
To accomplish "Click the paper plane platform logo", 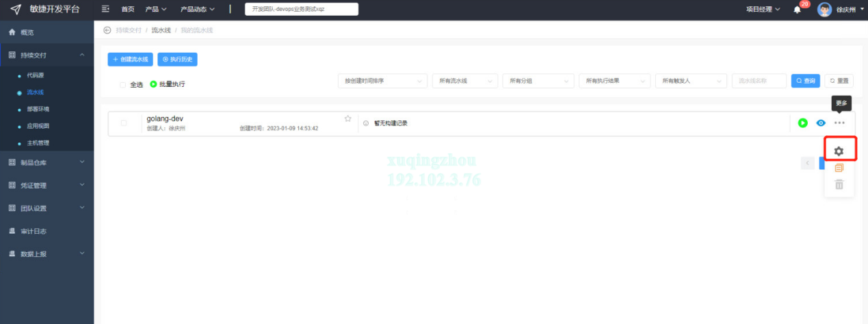I will pos(15,9).
